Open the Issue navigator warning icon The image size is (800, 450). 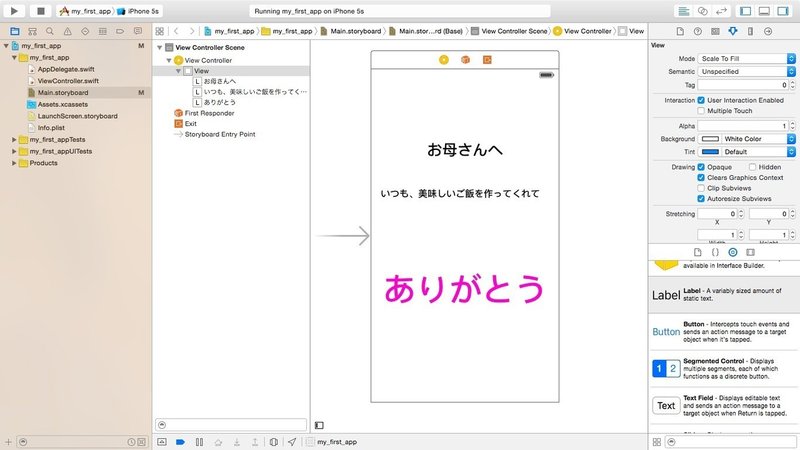point(67,31)
